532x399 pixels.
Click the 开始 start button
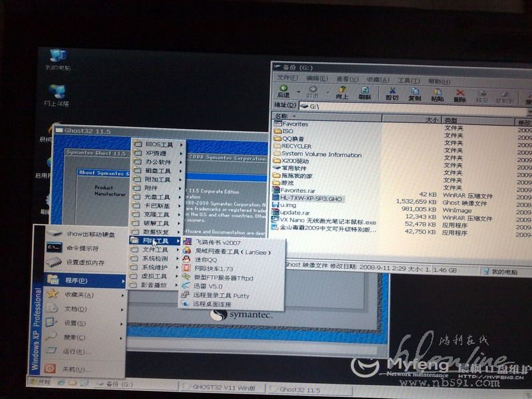(41, 382)
